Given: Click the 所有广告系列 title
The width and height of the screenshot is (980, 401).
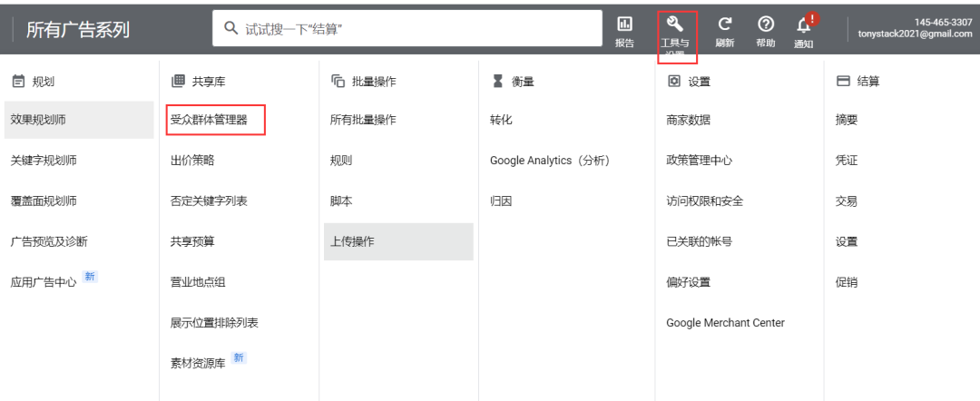Looking at the screenshot, I should (78, 29).
